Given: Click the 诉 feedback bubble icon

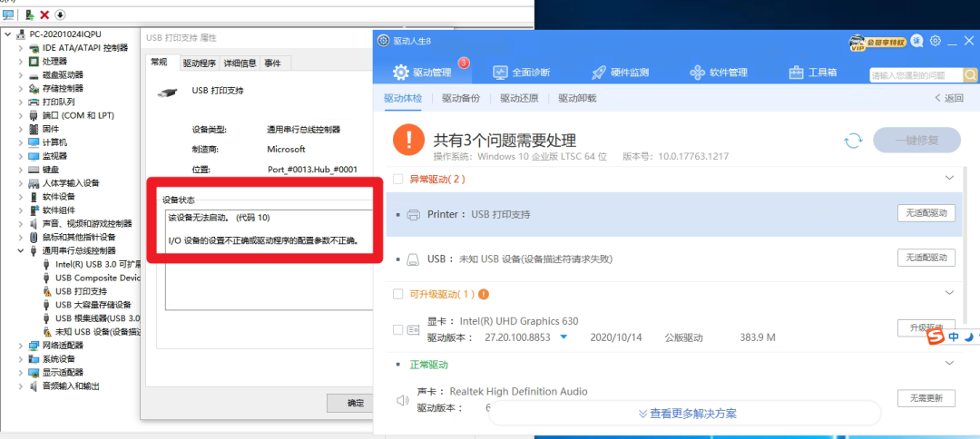Looking at the screenshot, I should click(x=916, y=41).
